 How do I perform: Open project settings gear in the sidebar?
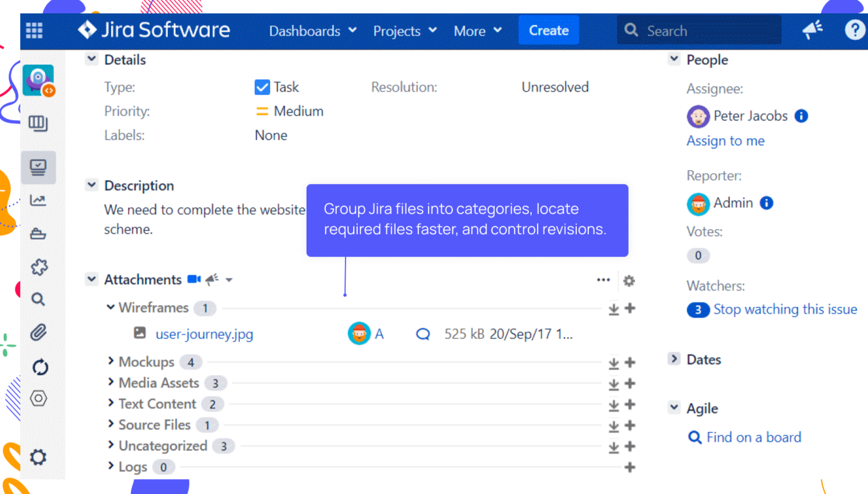38,457
